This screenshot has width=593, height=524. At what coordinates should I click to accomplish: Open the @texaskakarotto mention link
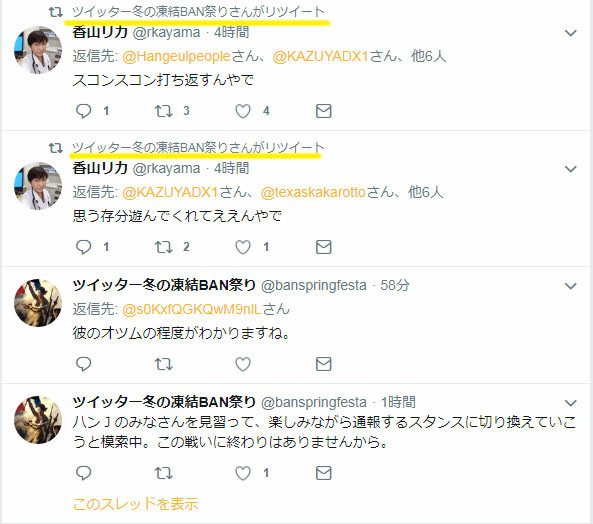[313, 192]
